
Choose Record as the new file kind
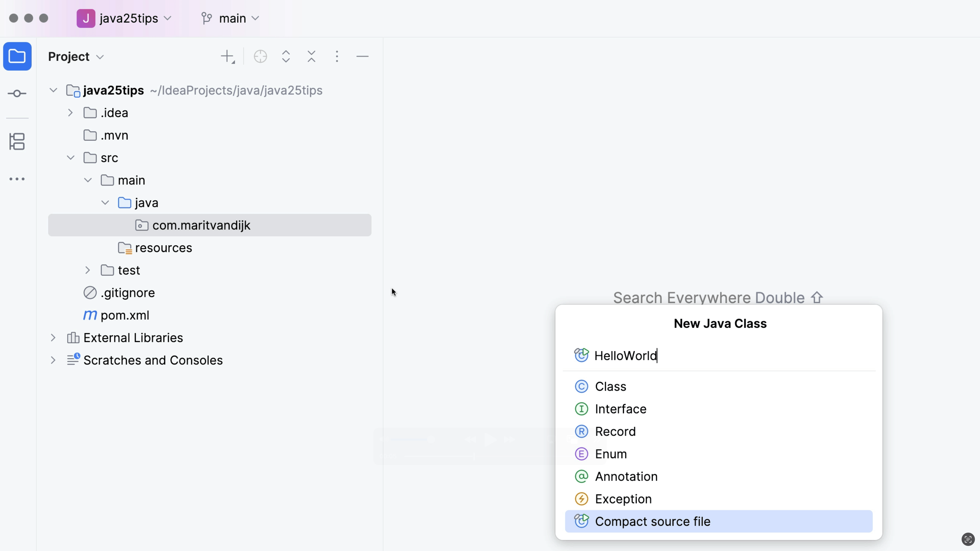(x=615, y=431)
